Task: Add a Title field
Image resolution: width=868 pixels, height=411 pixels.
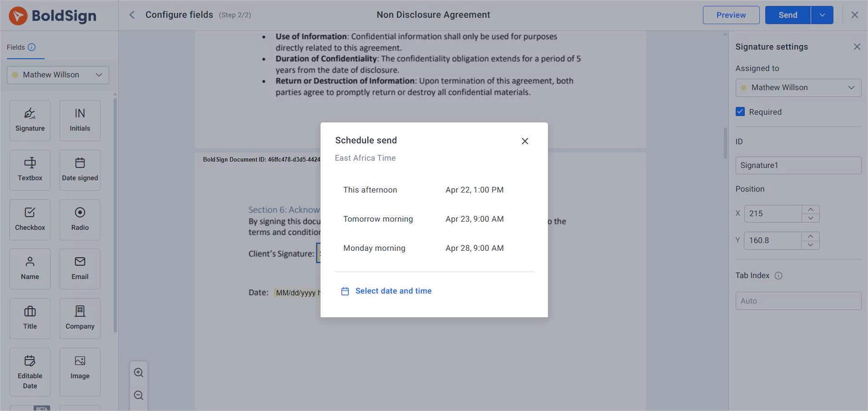Action: tap(30, 319)
